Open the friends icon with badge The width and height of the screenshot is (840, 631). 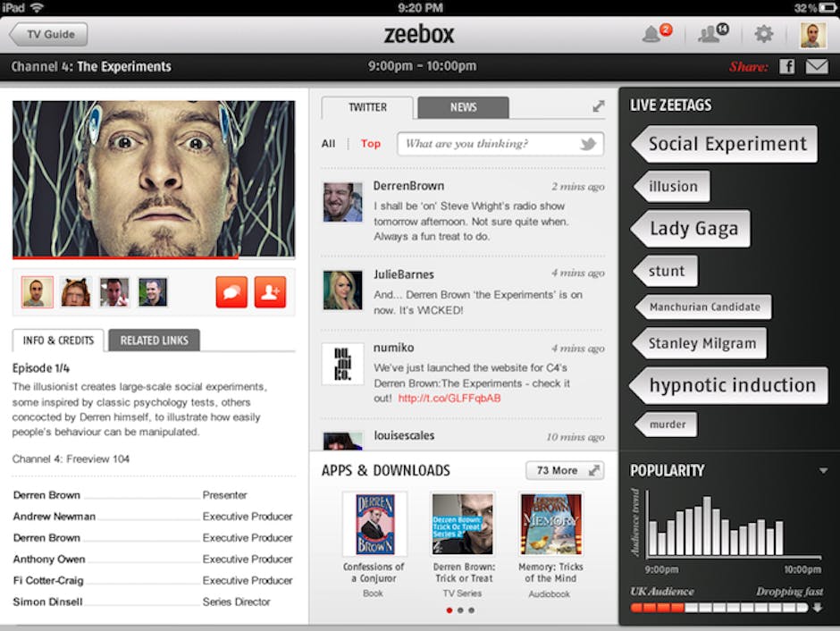(713, 33)
